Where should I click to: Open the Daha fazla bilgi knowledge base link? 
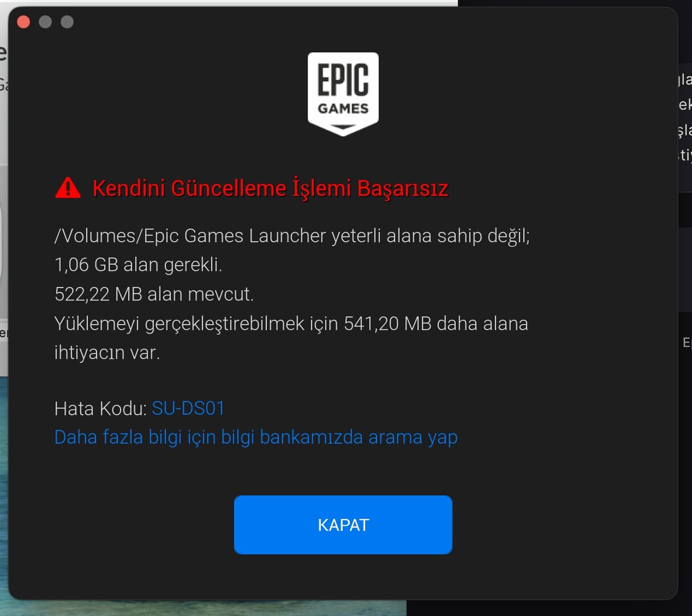tap(256, 437)
